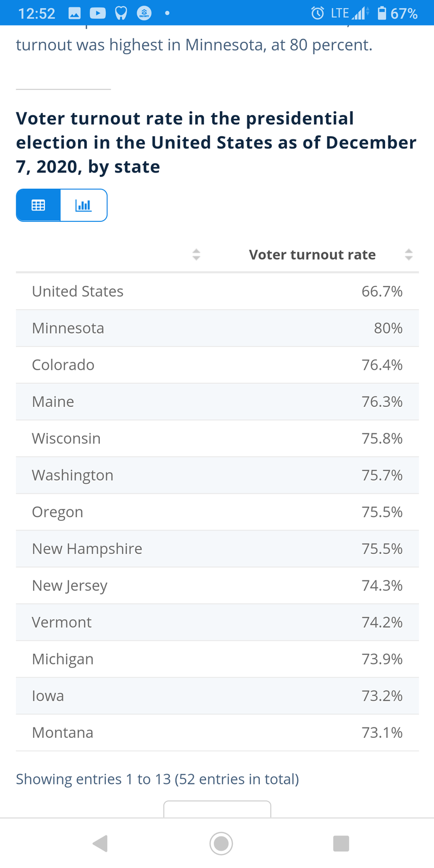
Task: Select the United States table row
Action: [218, 291]
